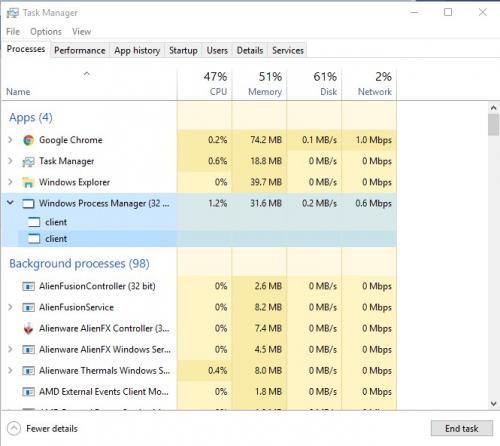The image size is (500, 446).
Task: Select the second client child row
Action: (x=199, y=239)
